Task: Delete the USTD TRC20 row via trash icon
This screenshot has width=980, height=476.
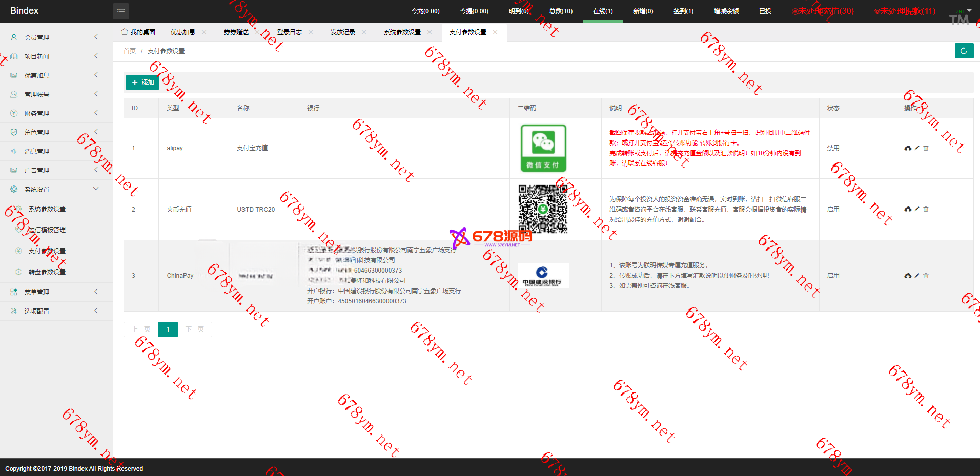Action: (x=926, y=209)
